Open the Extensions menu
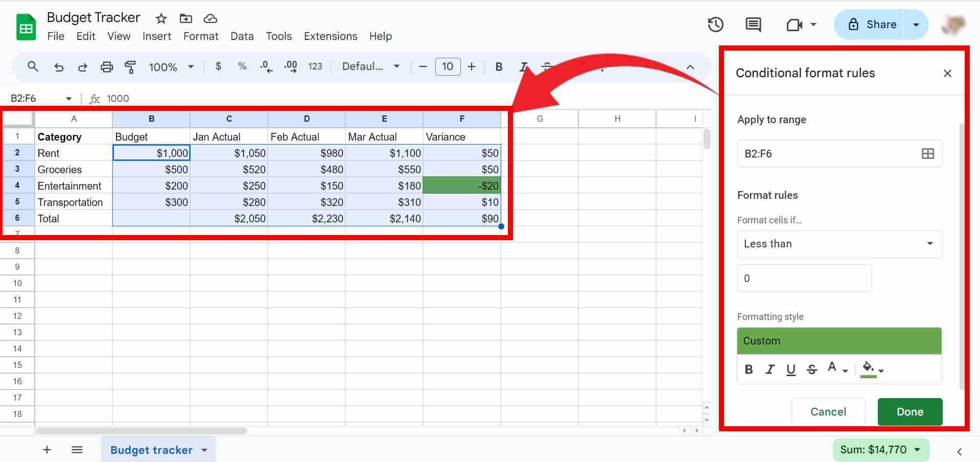Viewport: 980px width, 462px height. [x=330, y=36]
